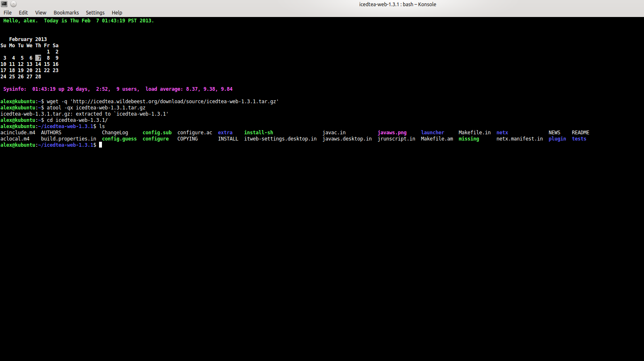644x361 pixels.
Task: Click the README file name
Action: (x=580, y=133)
